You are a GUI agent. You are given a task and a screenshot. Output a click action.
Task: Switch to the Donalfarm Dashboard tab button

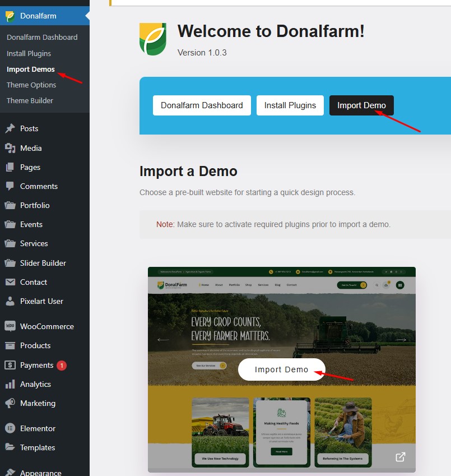click(202, 105)
